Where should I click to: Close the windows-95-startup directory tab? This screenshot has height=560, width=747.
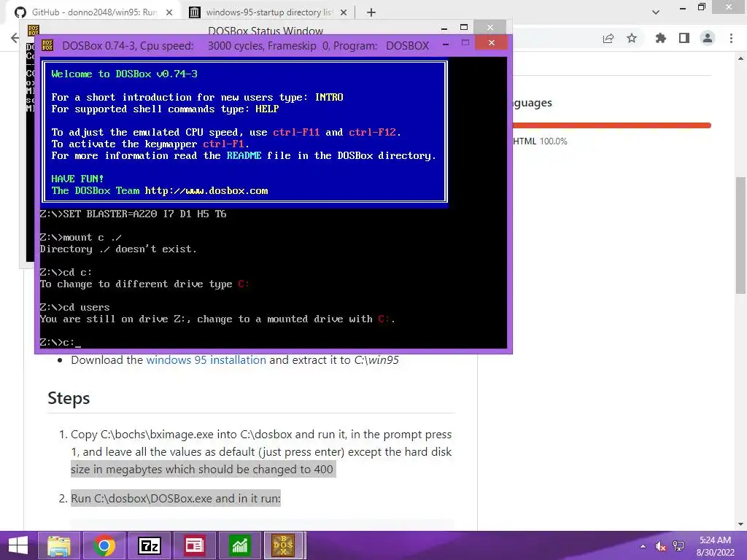tap(344, 12)
